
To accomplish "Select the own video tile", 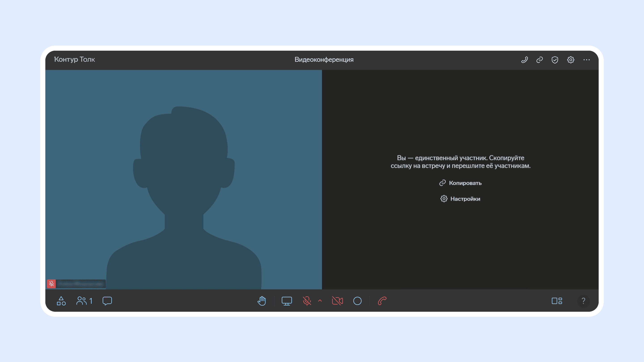I will point(184,179).
